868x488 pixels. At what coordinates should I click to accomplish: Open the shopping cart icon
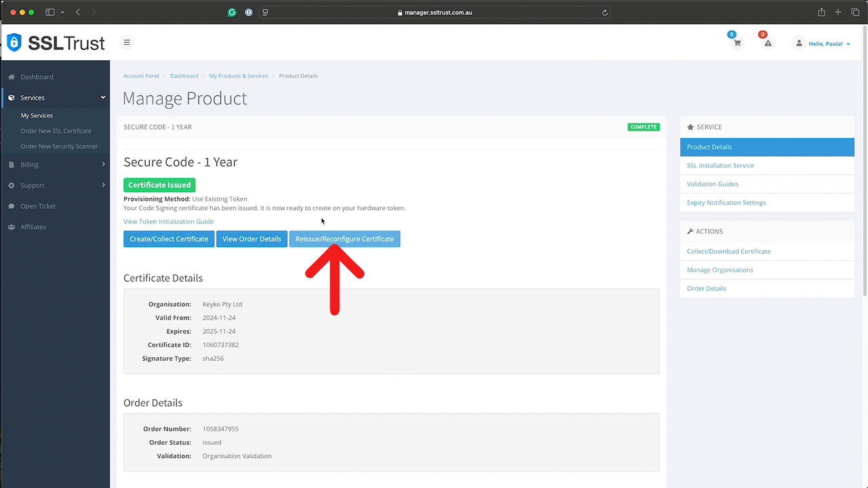736,43
